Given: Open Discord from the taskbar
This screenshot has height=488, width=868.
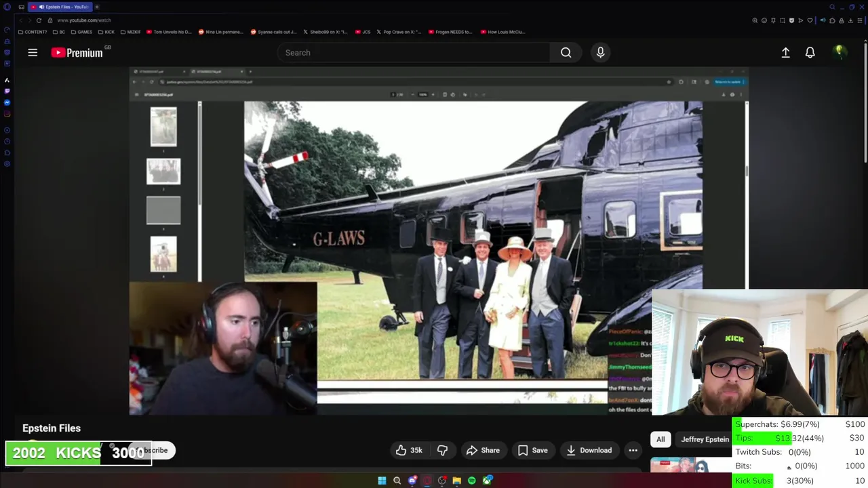Looking at the screenshot, I should pyautogui.click(x=412, y=481).
